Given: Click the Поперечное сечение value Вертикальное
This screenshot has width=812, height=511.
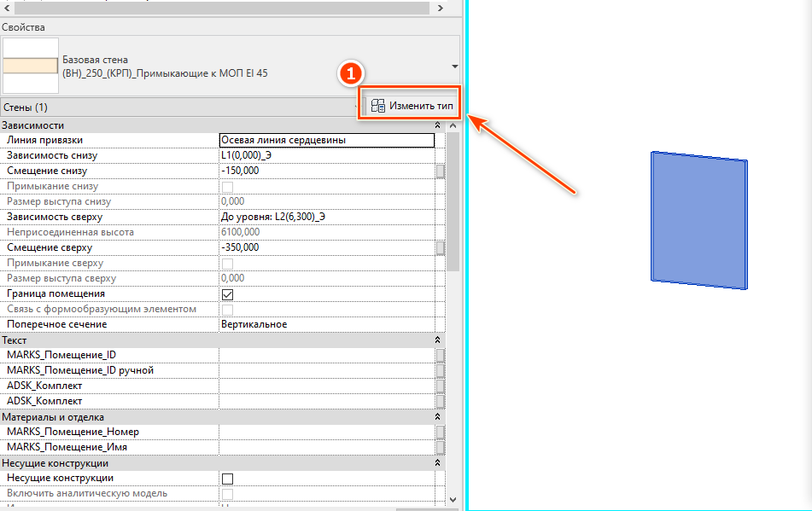Looking at the screenshot, I should pos(326,324).
